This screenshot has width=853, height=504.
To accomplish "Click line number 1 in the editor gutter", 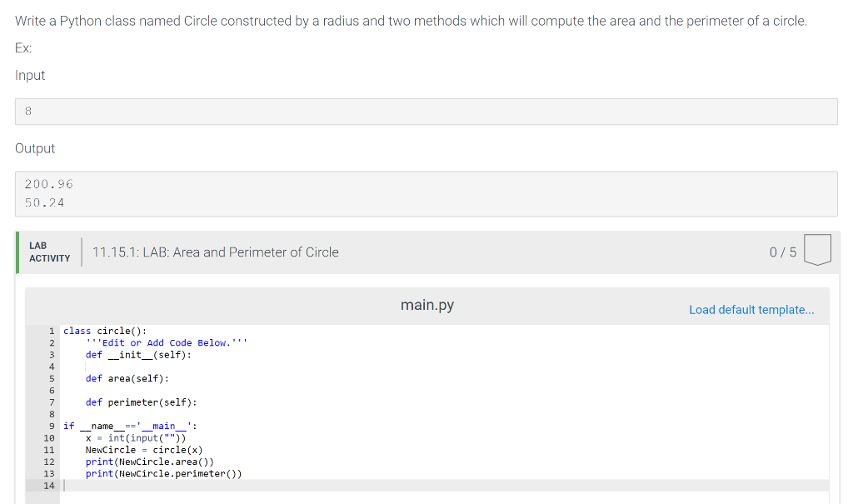I will tap(52, 331).
